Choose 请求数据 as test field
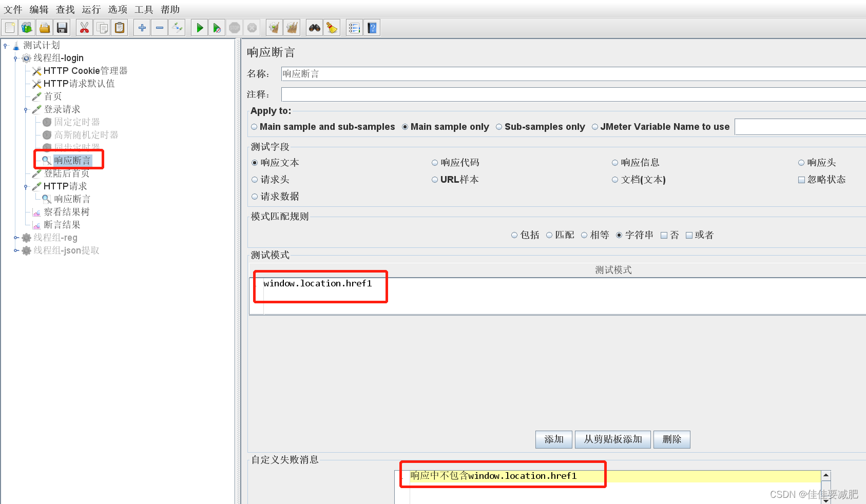Viewport: 866px width, 504px height. [x=275, y=197]
